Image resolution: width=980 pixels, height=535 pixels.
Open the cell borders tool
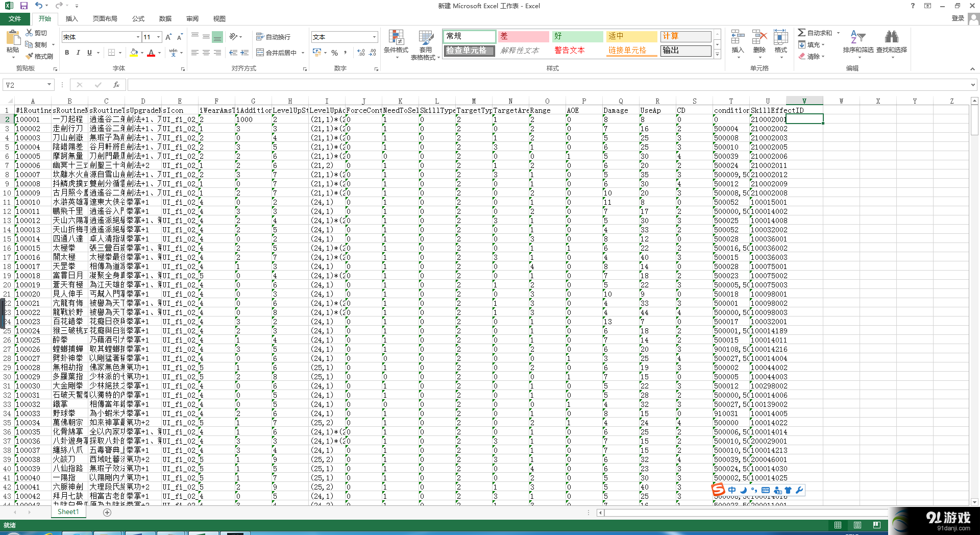(112, 53)
